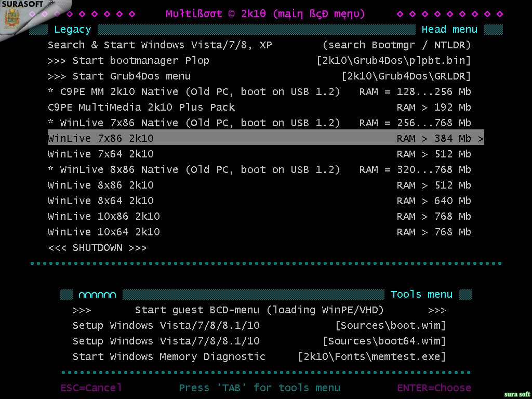The height and width of the screenshot is (399, 532).
Task: Click the Tools menu header label
Action: point(421,295)
